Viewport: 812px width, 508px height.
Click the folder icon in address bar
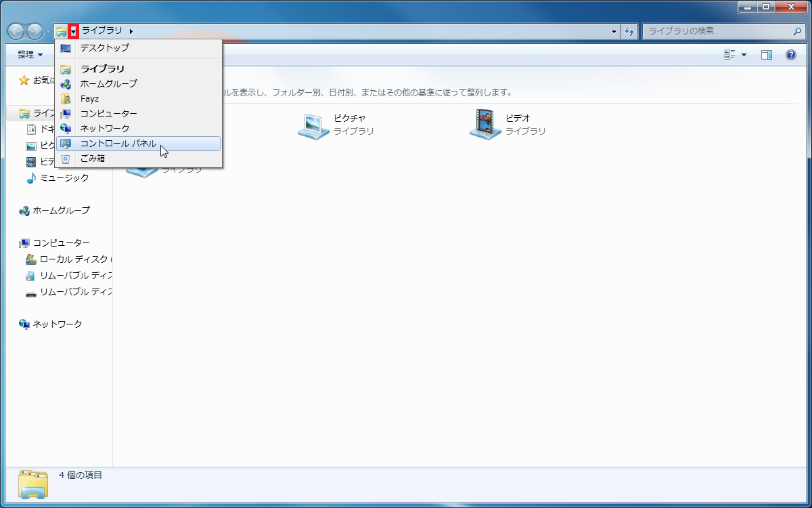coord(62,31)
